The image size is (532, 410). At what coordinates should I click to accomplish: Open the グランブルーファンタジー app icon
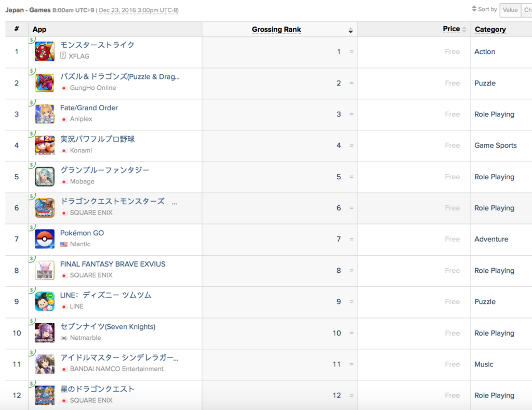(x=45, y=177)
